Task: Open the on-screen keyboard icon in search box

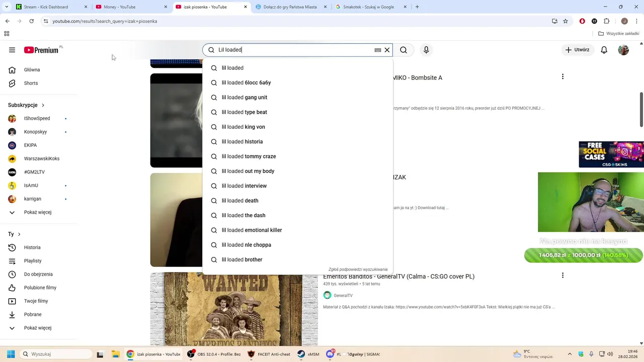Action: (x=378, y=50)
